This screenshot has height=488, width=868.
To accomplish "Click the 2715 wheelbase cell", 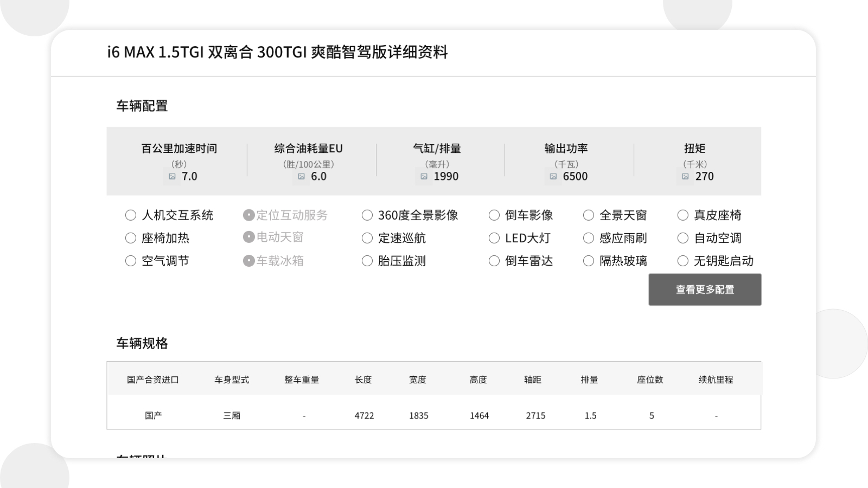I will (x=535, y=415).
